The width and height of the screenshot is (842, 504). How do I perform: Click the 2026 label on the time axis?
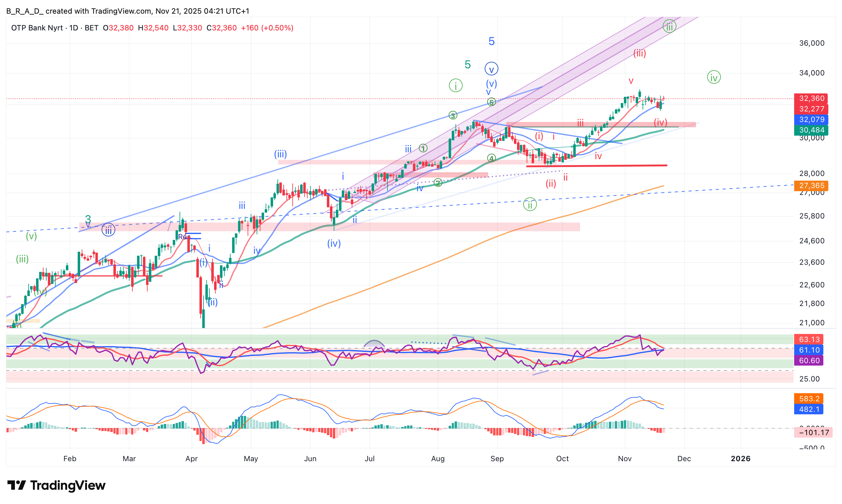[740, 459]
